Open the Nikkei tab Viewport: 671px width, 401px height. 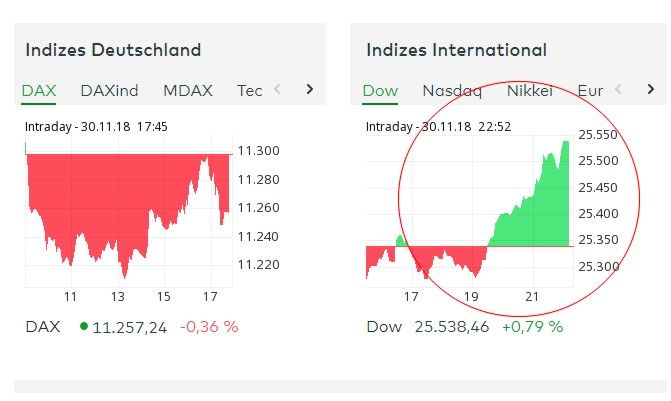click(x=529, y=91)
